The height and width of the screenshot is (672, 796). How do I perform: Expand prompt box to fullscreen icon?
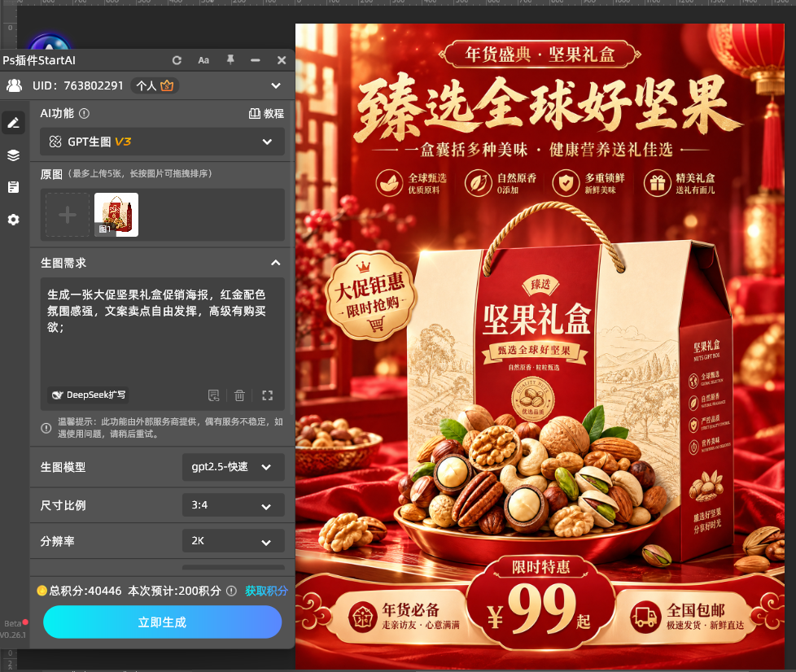[x=268, y=395]
